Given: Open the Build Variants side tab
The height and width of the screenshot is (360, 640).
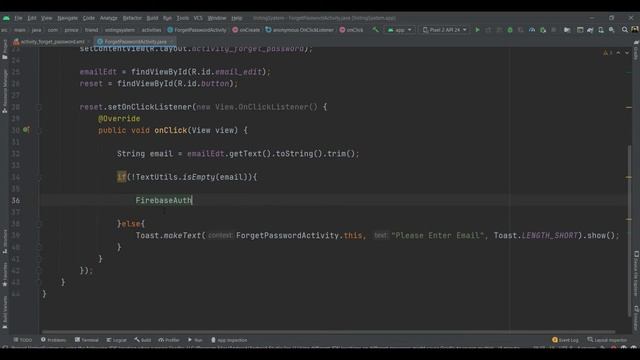Looking at the screenshot, I should tap(4, 312).
